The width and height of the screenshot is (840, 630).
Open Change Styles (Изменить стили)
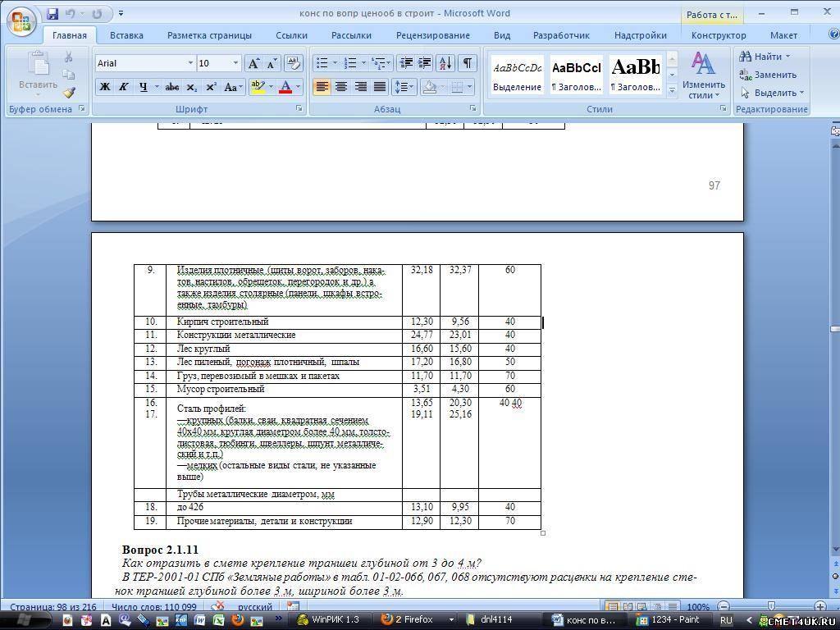703,75
